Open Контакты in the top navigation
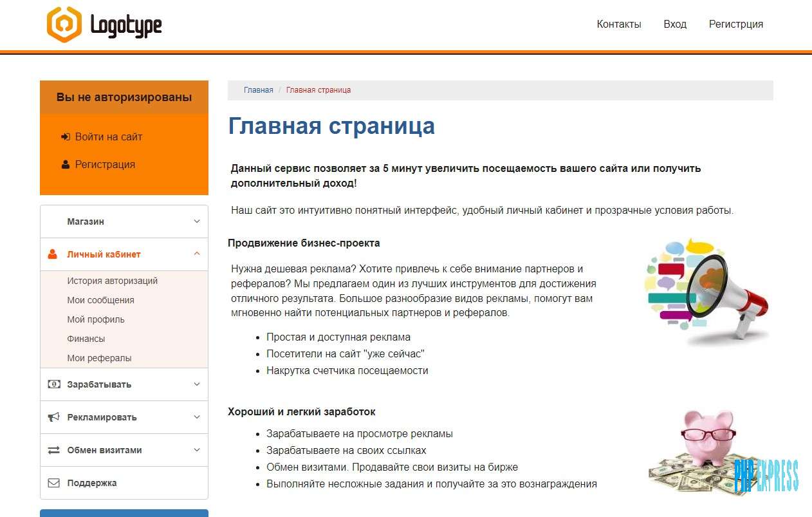812x517 pixels. coord(619,24)
